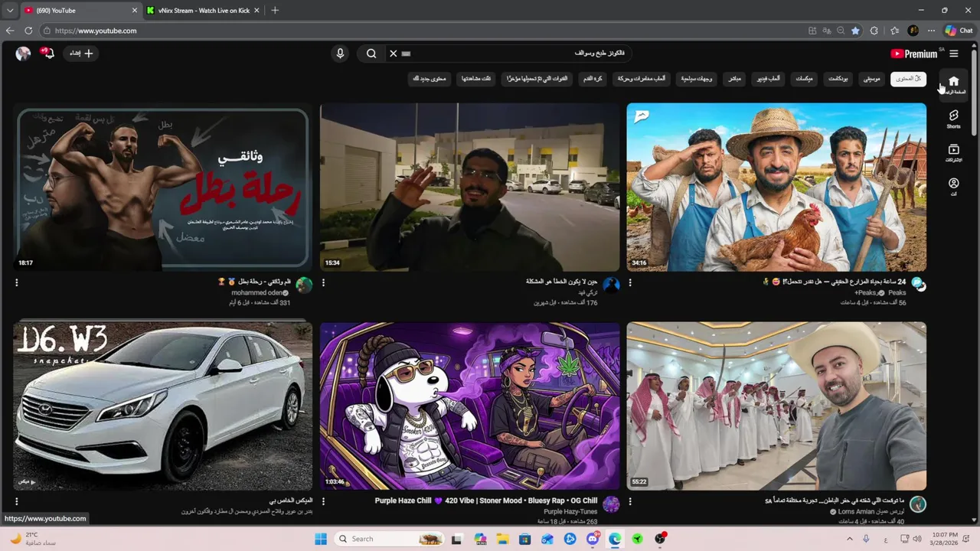Select the 'ميكسات' filter chip
980x551 pixels.
pyautogui.click(x=804, y=79)
